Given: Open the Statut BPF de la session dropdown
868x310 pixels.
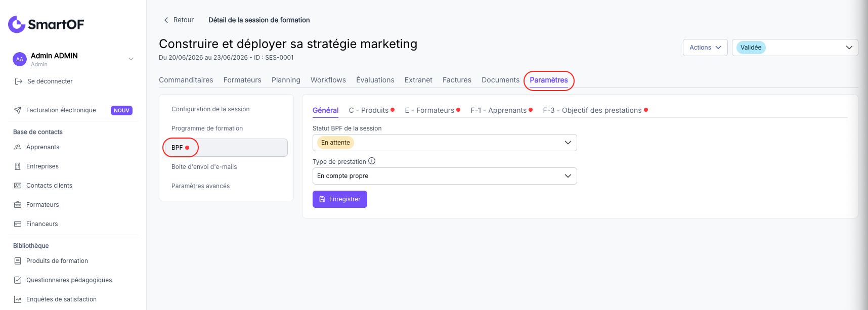Looking at the screenshot, I should [445, 143].
